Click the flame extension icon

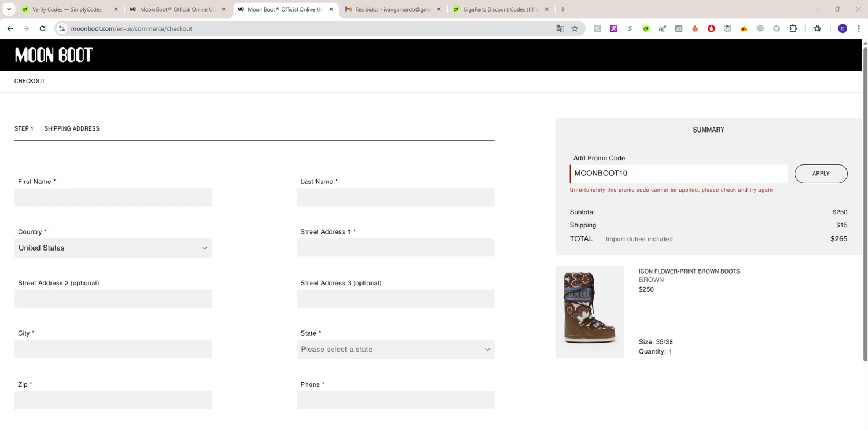(x=695, y=28)
